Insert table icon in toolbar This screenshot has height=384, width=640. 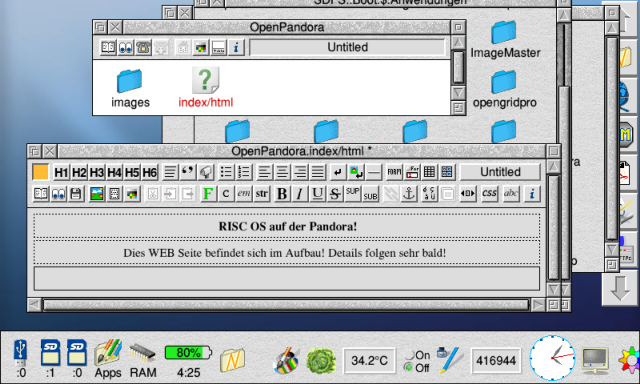pos(429,172)
